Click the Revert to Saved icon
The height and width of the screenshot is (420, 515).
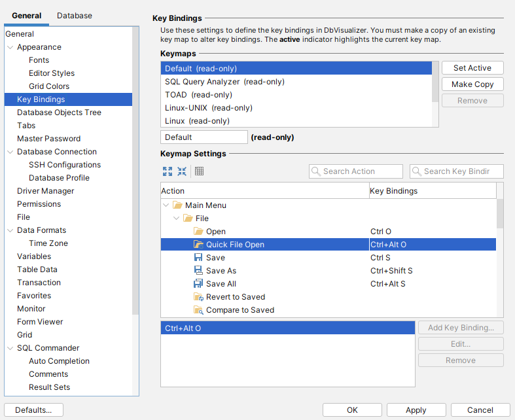(x=198, y=297)
